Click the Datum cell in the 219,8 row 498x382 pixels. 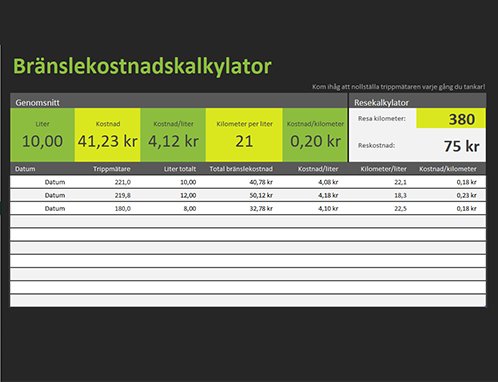click(55, 195)
